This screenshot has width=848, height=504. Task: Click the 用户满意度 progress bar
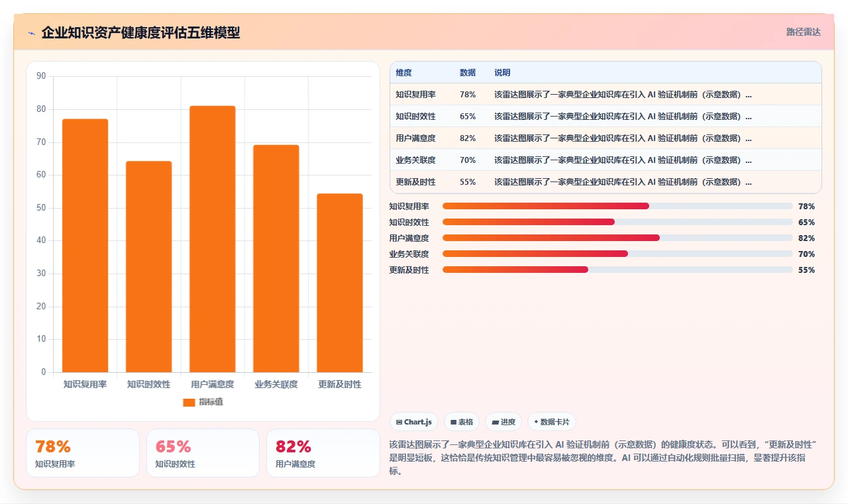(617, 238)
